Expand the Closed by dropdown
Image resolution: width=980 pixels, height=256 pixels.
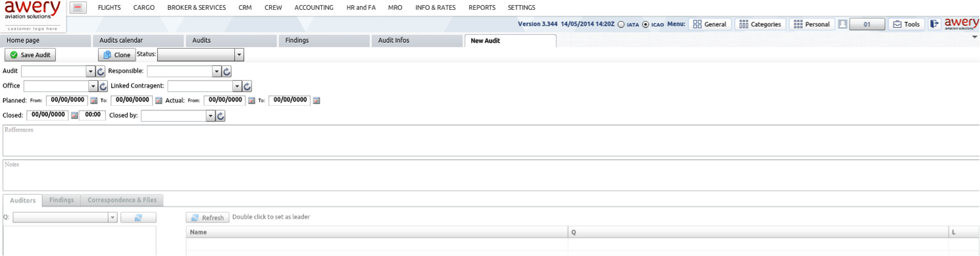(x=211, y=116)
